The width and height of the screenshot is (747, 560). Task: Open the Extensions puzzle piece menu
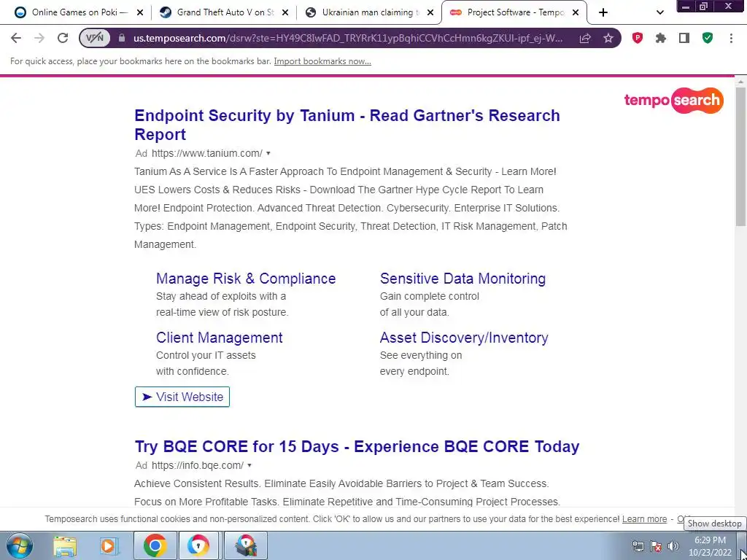[x=661, y=38]
